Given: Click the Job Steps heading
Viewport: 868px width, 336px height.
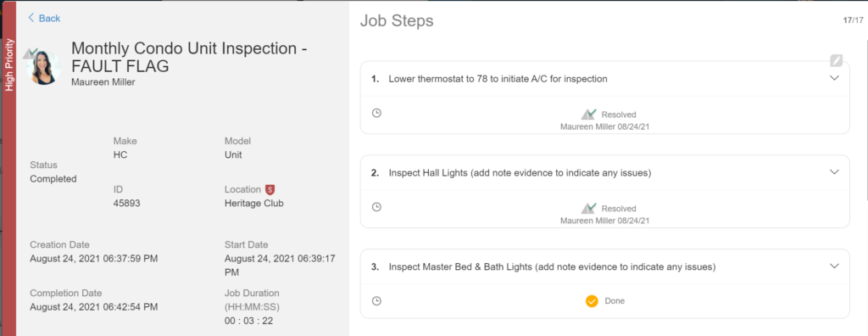Looking at the screenshot, I should (x=397, y=21).
